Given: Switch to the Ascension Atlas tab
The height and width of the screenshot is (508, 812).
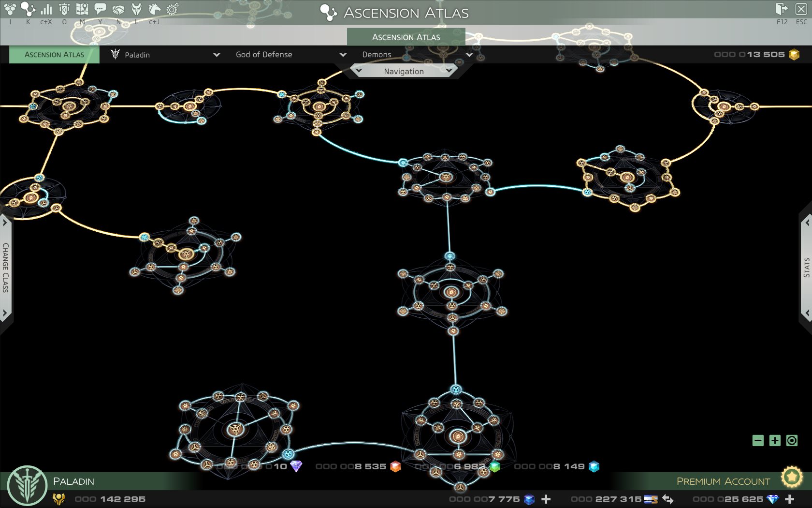Looking at the screenshot, I should pyautogui.click(x=54, y=55).
